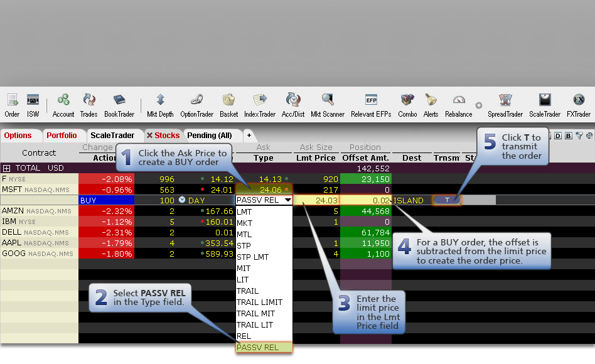The image size is (595, 364).
Task: Expand the TOTAL USD row
Action: [x=6, y=168]
